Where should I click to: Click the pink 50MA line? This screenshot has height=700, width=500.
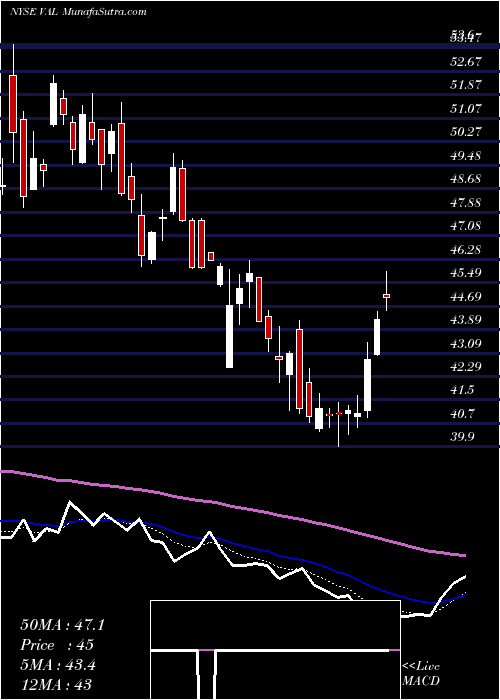tap(232, 506)
